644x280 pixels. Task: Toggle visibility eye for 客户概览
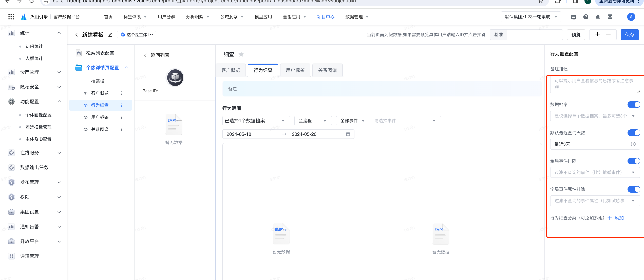[x=85, y=93]
